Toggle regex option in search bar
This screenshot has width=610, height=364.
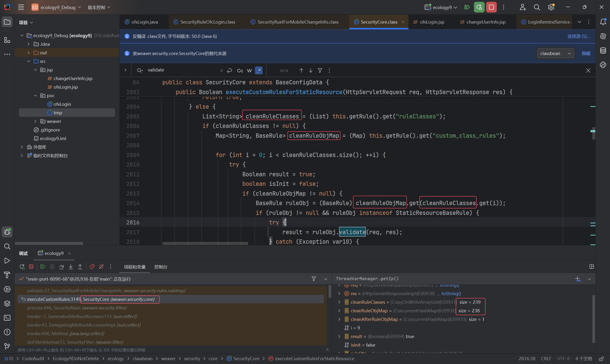[x=259, y=71]
